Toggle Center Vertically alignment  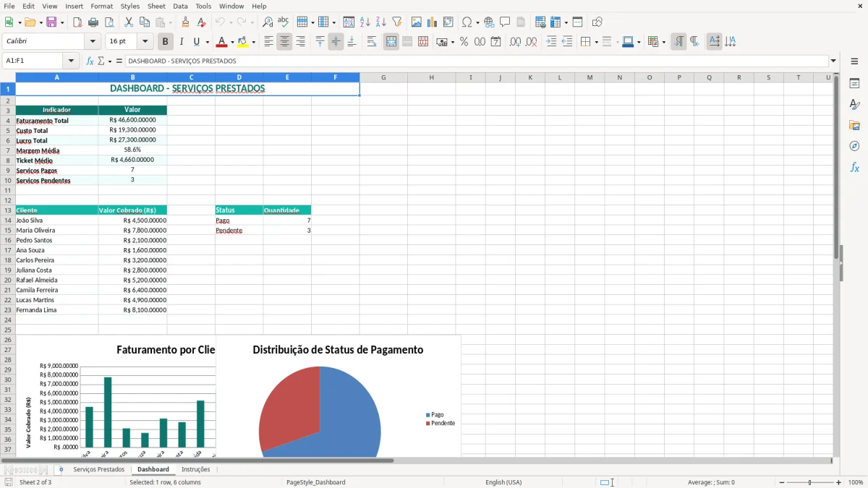point(336,42)
